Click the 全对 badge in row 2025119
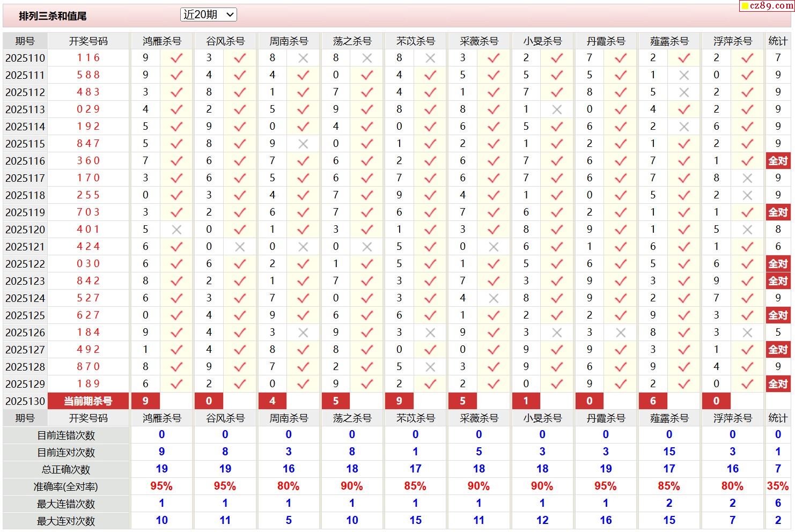This screenshot has height=532, width=795. 778,212
